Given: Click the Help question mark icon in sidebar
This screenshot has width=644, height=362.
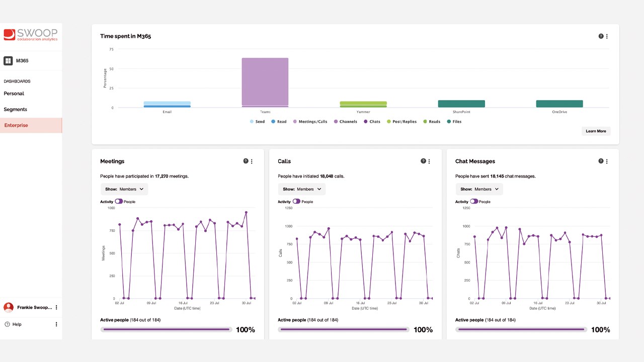Looking at the screenshot, I should click(x=7, y=324).
